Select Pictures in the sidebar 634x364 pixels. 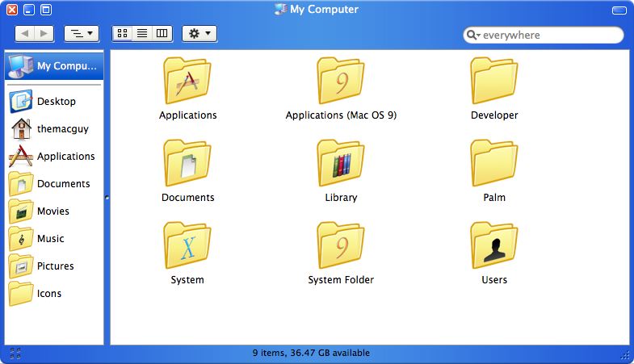click(x=54, y=266)
